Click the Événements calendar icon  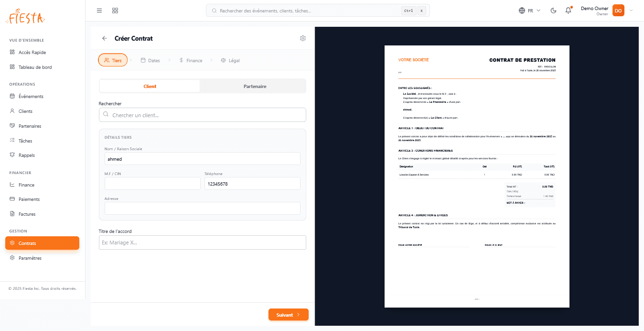12,96
